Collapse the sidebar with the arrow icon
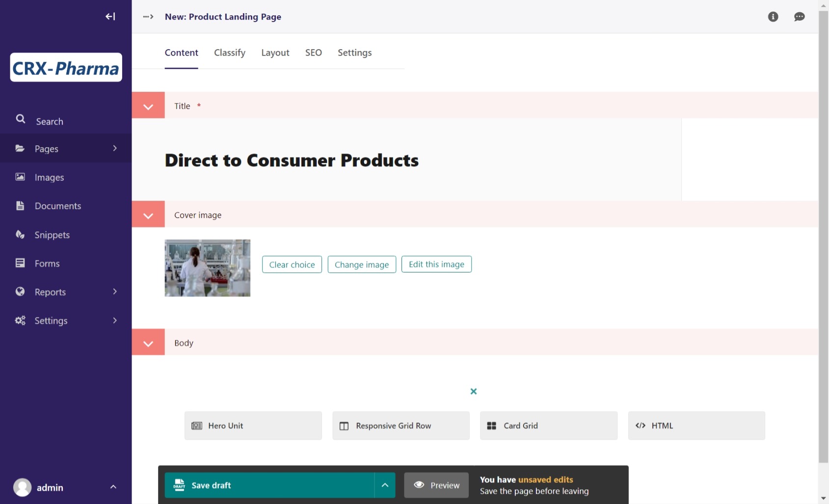This screenshot has width=829, height=504. click(x=110, y=17)
